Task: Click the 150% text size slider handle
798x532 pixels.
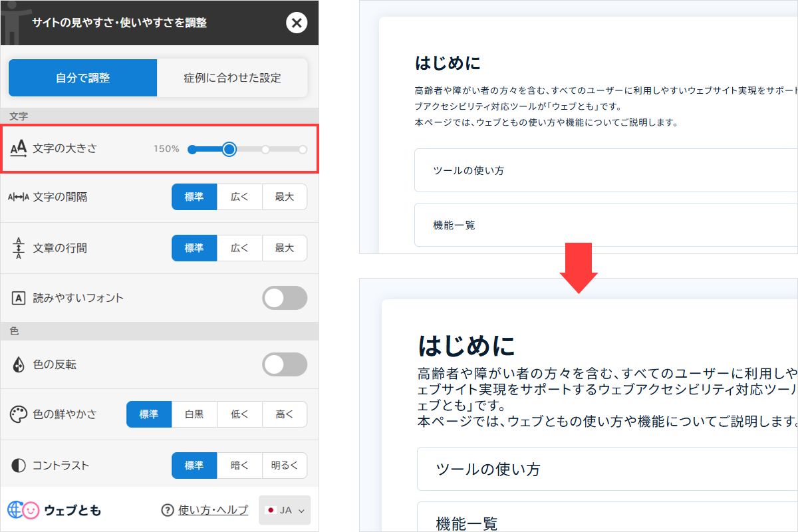Action: click(229, 150)
